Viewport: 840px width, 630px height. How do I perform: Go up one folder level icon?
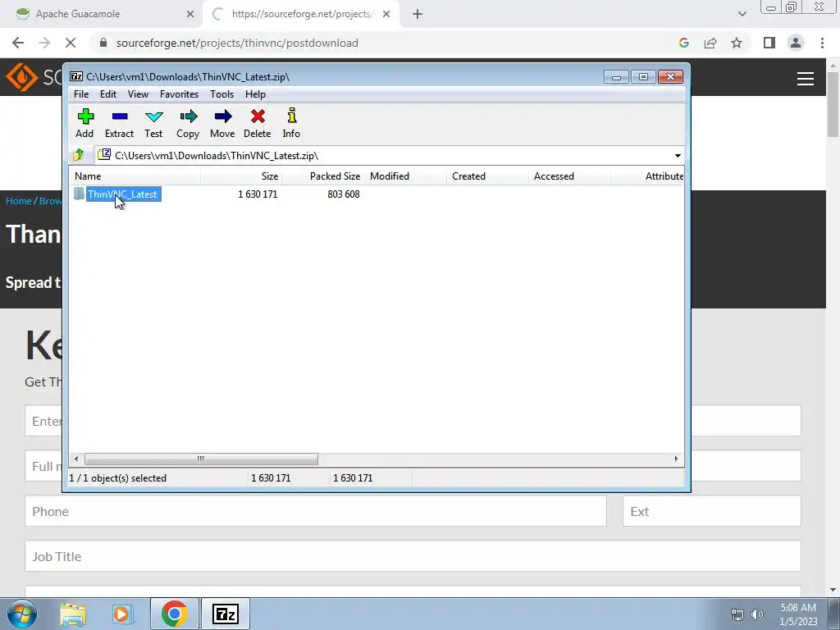(x=79, y=155)
